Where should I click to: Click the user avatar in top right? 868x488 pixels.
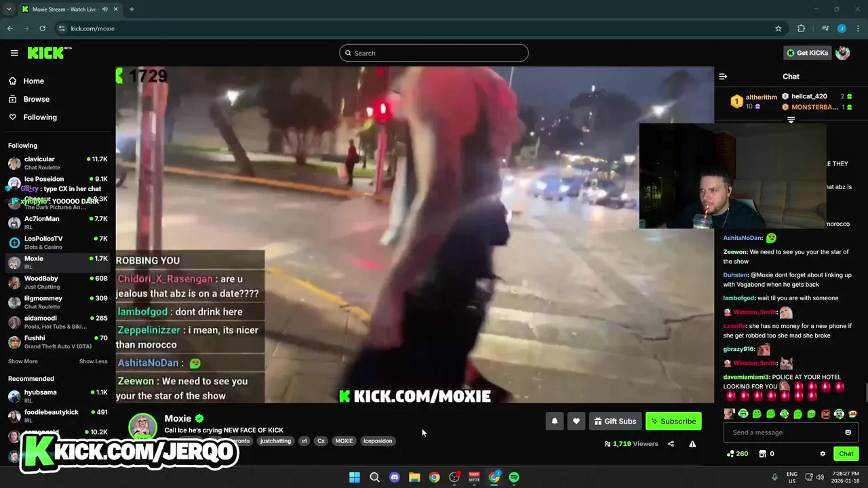(x=843, y=53)
